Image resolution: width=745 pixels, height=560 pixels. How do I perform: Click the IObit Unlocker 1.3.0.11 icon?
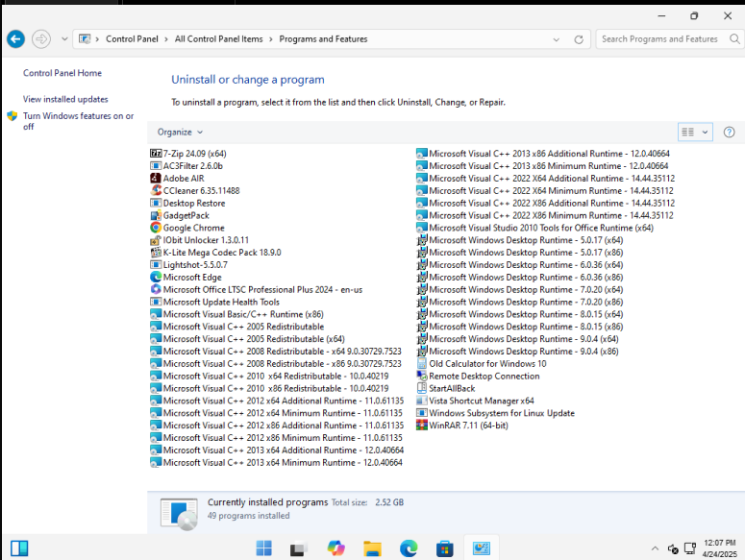click(x=156, y=240)
